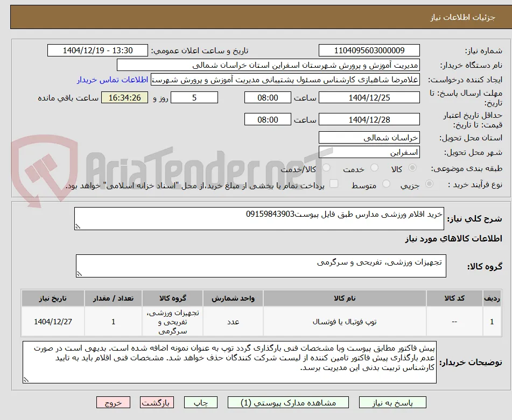Click the تاریخ نیاز column header
The height and width of the screenshot is (420, 512).
53,298
